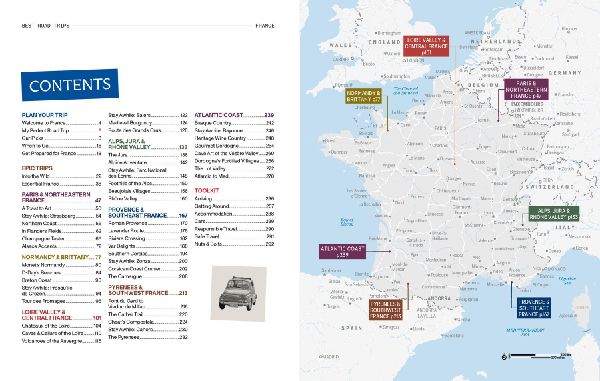Click the In Flanders Fields entry

(x=62, y=231)
